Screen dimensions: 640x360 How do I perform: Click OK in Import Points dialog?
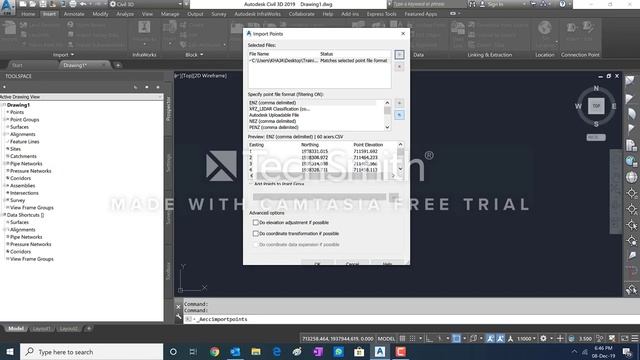coord(317,263)
